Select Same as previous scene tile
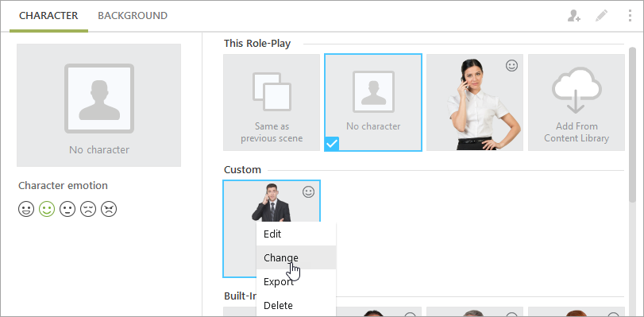The image size is (644, 317). 272,102
